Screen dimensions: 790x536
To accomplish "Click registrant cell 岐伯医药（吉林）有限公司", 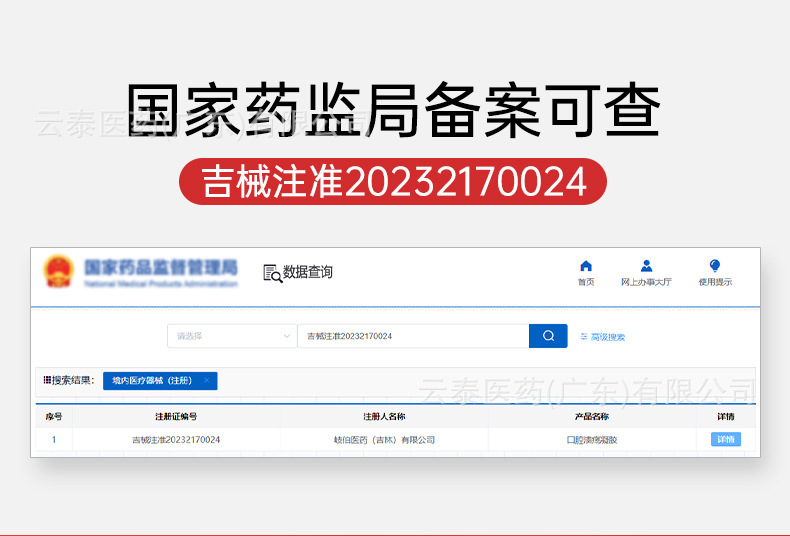I will (384, 440).
